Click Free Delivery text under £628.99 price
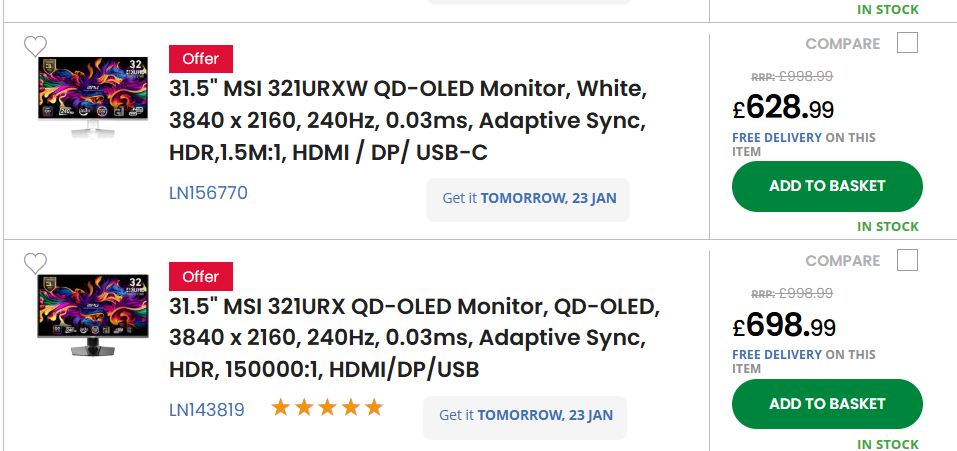 pos(777,138)
